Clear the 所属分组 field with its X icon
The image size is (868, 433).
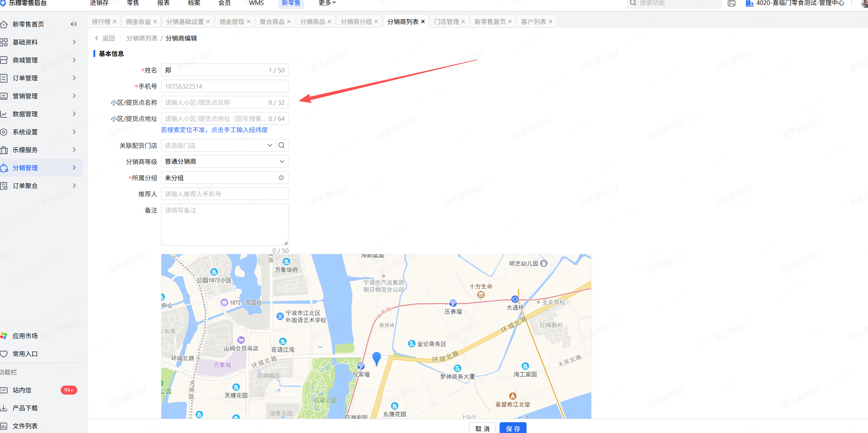click(281, 178)
